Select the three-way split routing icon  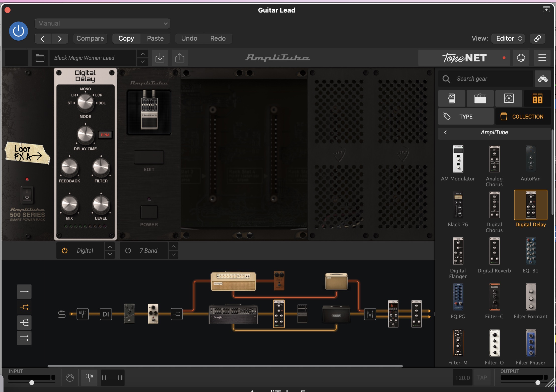(24, 323)
